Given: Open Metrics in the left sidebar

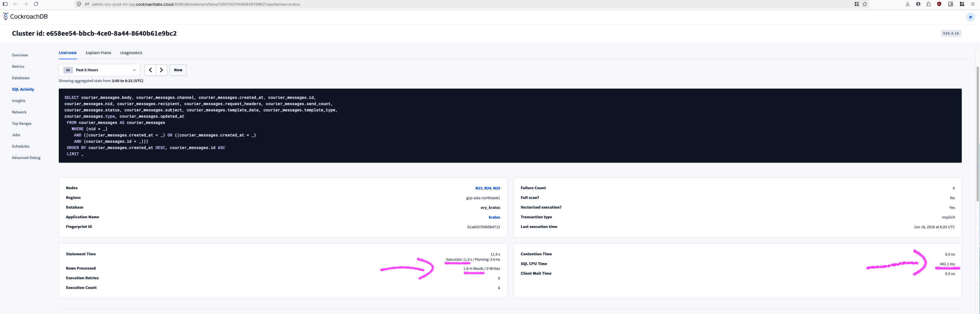Looking at the screenshot, I should 18,66.
